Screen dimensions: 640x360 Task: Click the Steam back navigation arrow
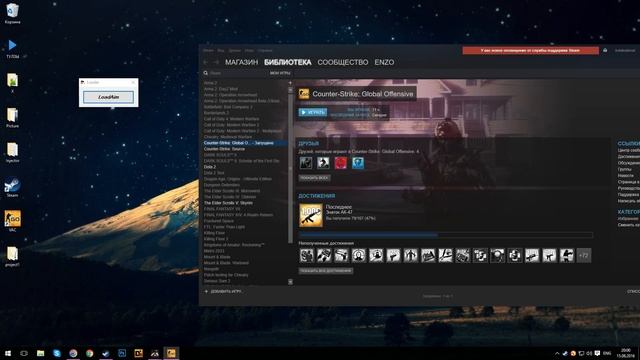206,62
